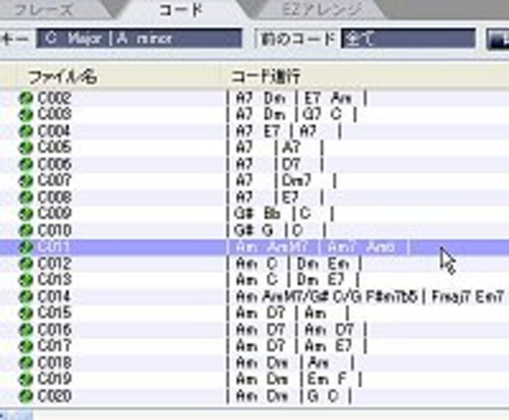Select file name C018
The height and width of the screenshot is (420, 509).
coord(54,363)
